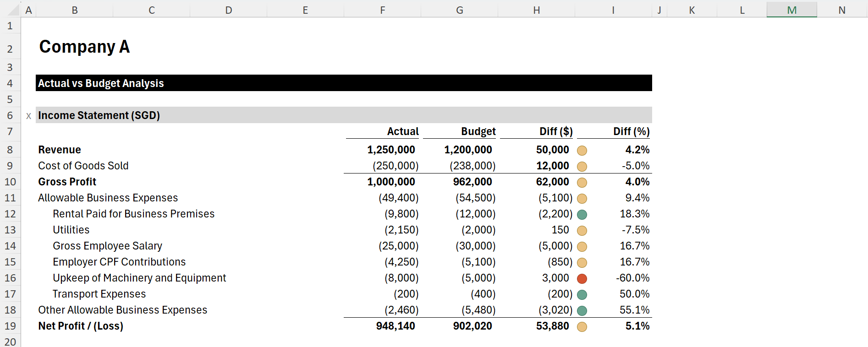Image resolution: width=868 pixels, height=347 pixels.
Task: Select row 8 header
Action: pyautogui.click(x=10, y=150)
